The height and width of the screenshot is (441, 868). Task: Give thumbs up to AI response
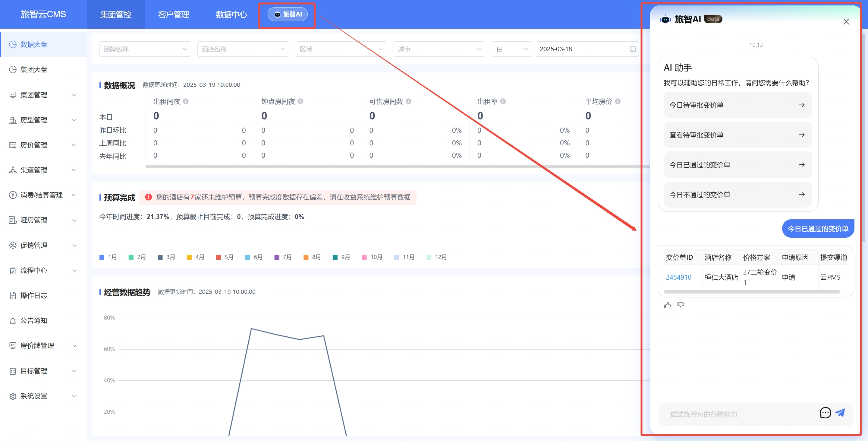[668, 305]
